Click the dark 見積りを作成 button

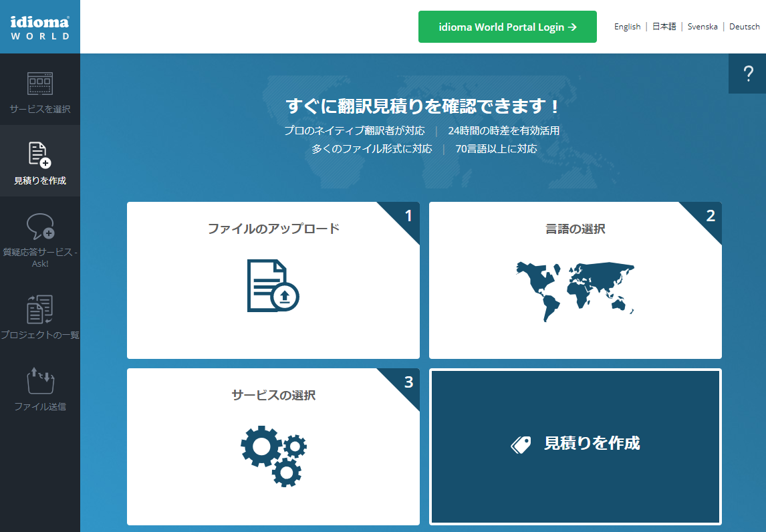click(575, 446)
